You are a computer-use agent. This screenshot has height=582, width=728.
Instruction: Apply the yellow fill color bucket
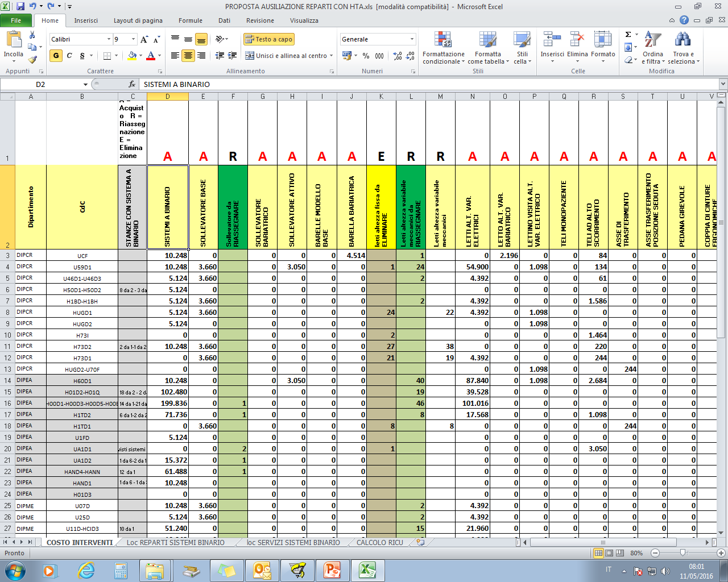click(132, 56)
